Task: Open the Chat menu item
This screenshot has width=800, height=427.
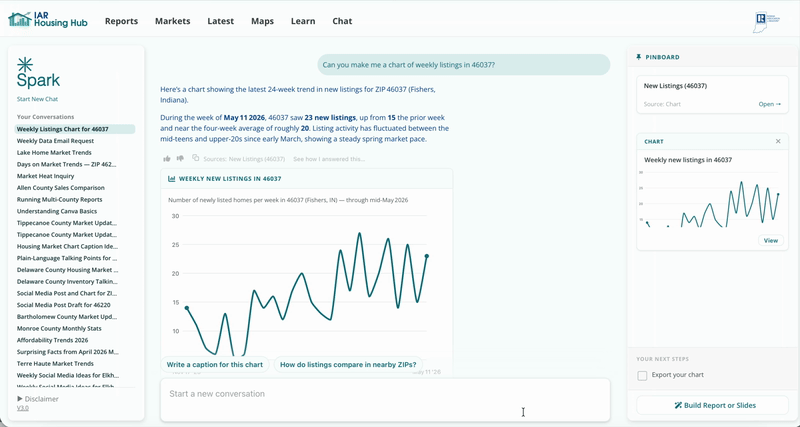Action: [342, 21]
